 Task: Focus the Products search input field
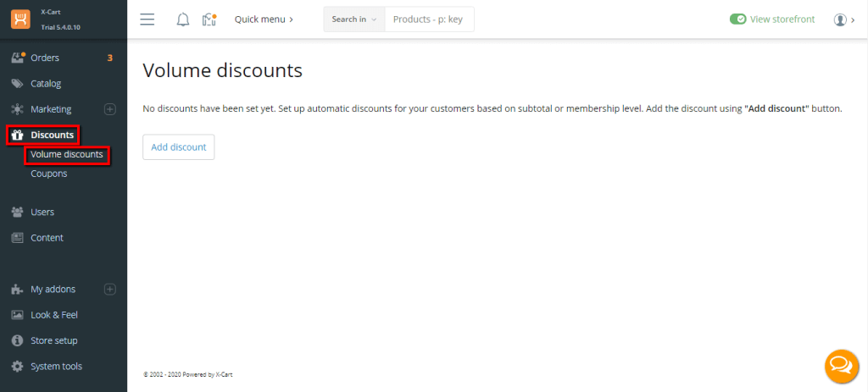(429, 19)
